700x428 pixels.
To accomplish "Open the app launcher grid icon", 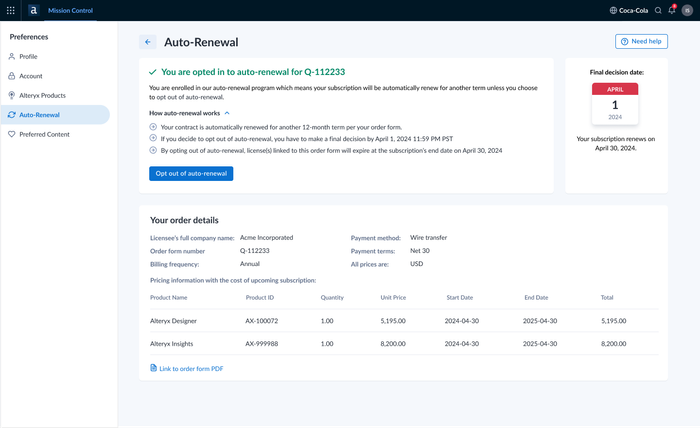I will [11, 10].
